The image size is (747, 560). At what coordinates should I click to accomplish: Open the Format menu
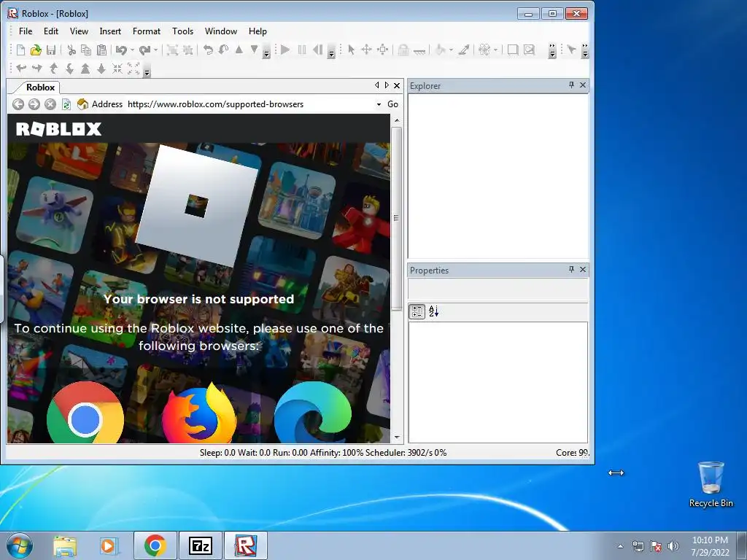146,31
